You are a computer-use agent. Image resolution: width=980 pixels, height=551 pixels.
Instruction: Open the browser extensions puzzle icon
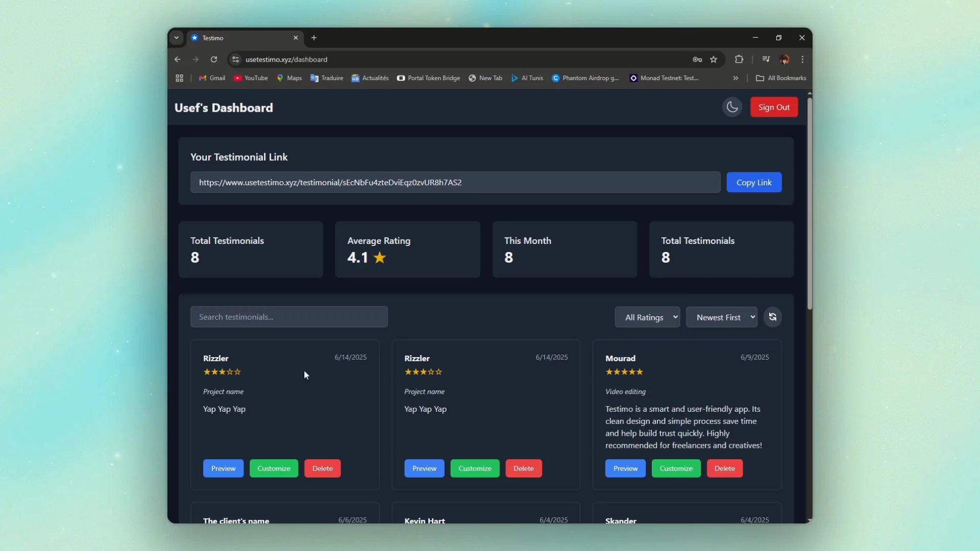(x=739, y=59)
